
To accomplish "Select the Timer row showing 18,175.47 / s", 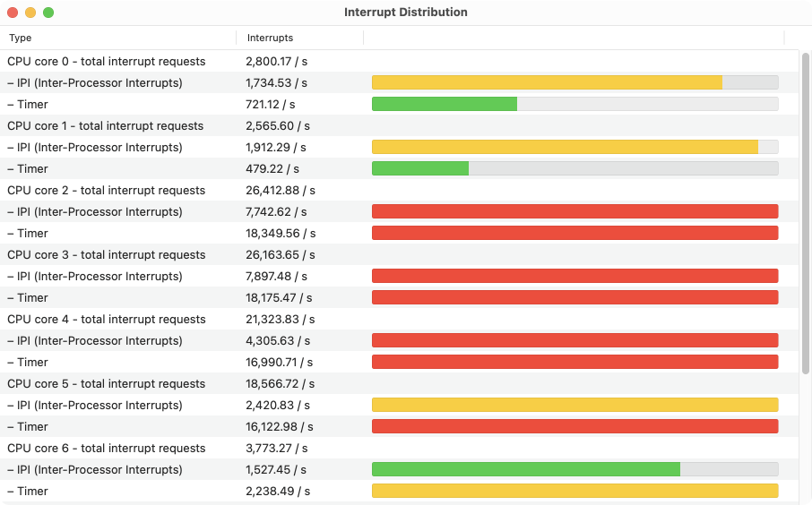I will (x=399, y=297).
